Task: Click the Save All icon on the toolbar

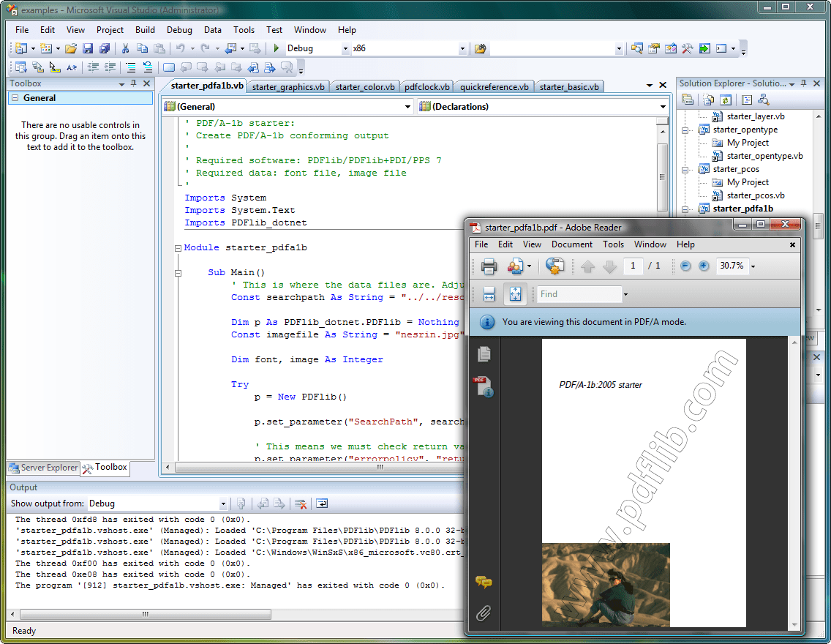Action: point(105,48)
